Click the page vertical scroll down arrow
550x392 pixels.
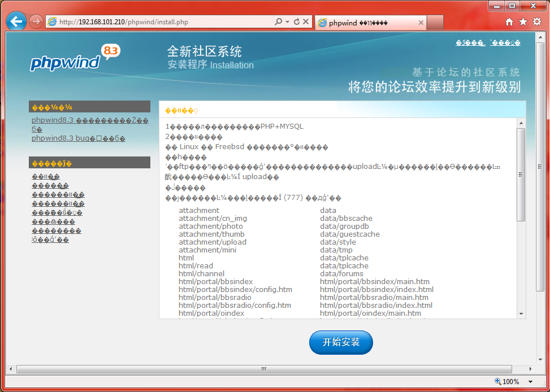540,359
